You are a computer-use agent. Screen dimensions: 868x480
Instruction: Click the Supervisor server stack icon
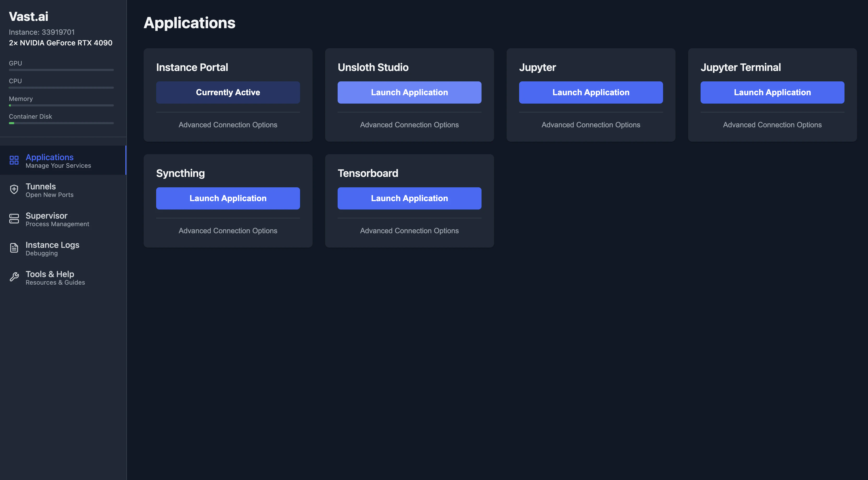(14, 219)
